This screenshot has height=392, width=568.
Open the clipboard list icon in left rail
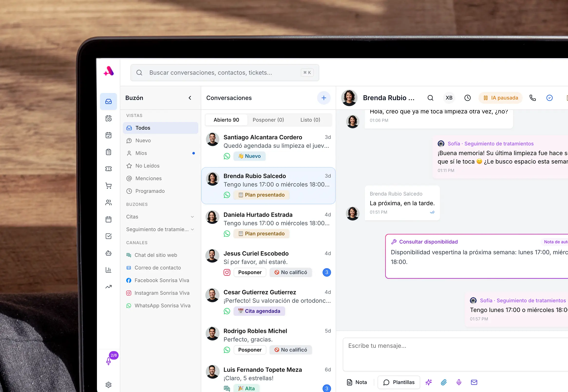click(108, 152)
